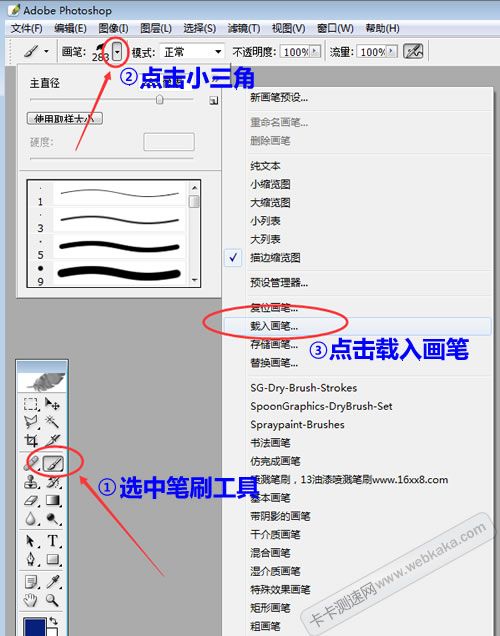Select the Magic Wand tool
Screen dimensions: 500x636
click(52, 422)
